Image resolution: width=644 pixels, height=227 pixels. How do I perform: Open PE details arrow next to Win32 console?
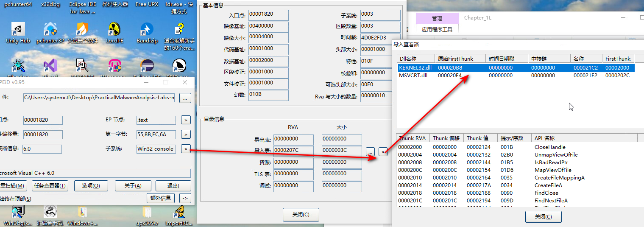pos(185,149)
